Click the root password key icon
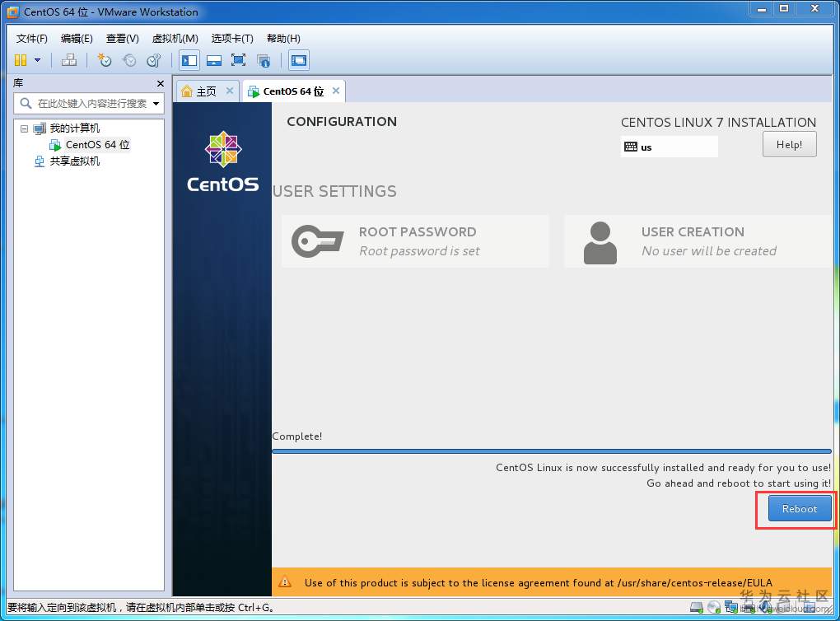This screenshot has height=621, width=840. [x=317, y=241]
